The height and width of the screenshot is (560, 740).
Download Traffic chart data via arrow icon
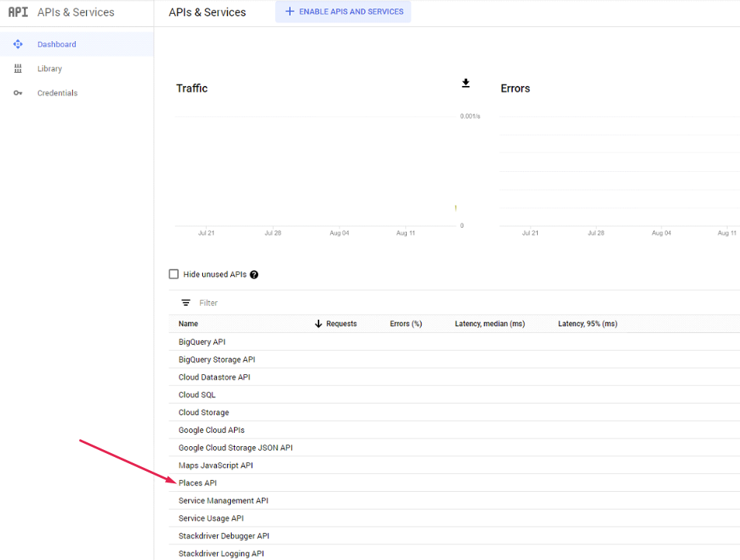point(466,84)
